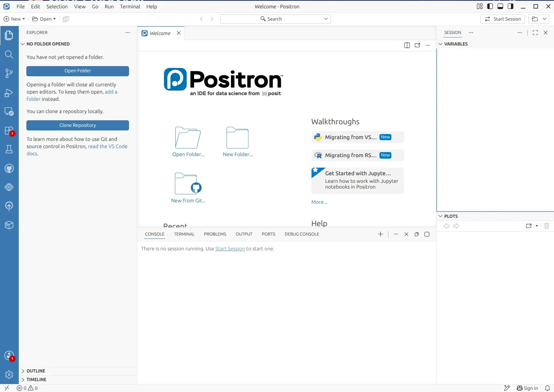The image size is (554, 392).
Task: Toggle the secondary side bar visibility
Action: [x=511, y=7]
